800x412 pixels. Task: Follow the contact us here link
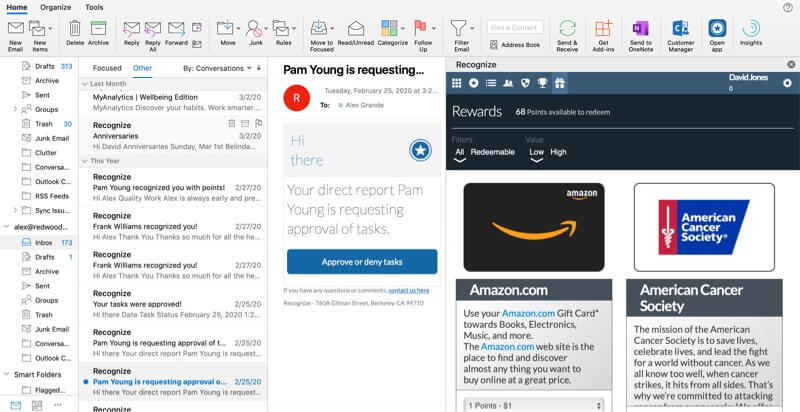point(409,291)
